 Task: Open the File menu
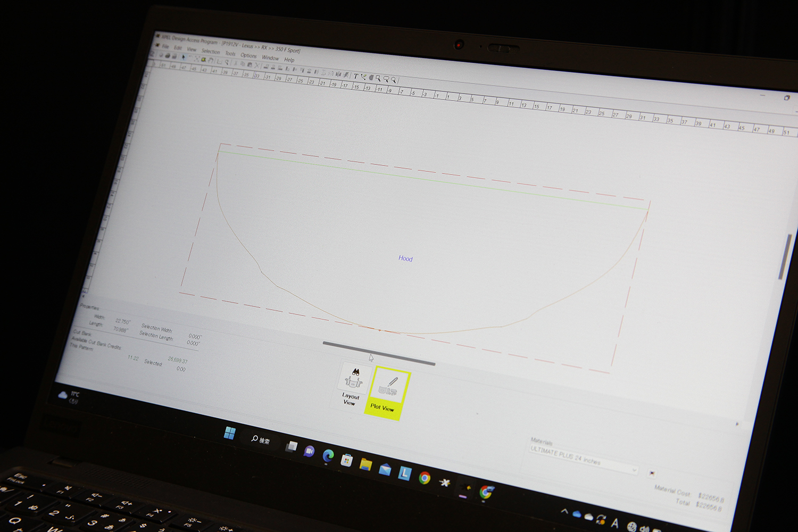165,46
